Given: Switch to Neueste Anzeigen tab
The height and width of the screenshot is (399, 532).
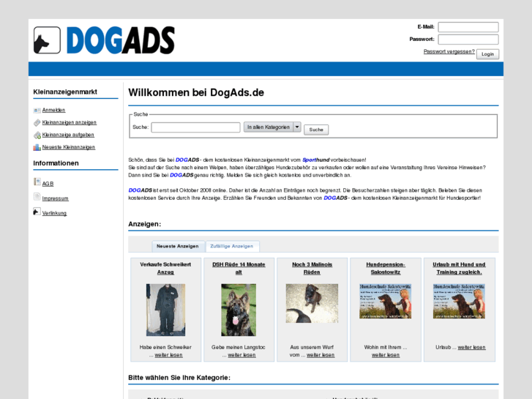Looking at the screenshot, I should coord(177,246).
